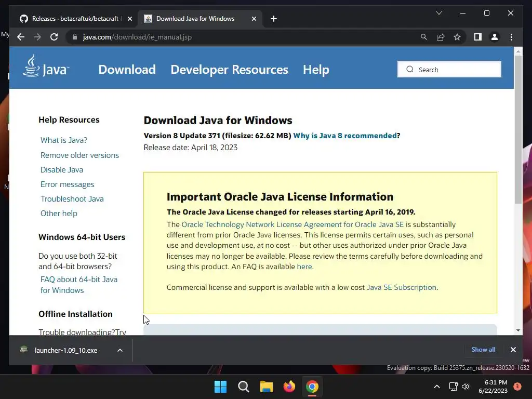Image resolution: width=532 pixels, height=399 pixels.
Task: Open the Help menu on Java site
Action: pyautogui.click(x=316, y=70)
